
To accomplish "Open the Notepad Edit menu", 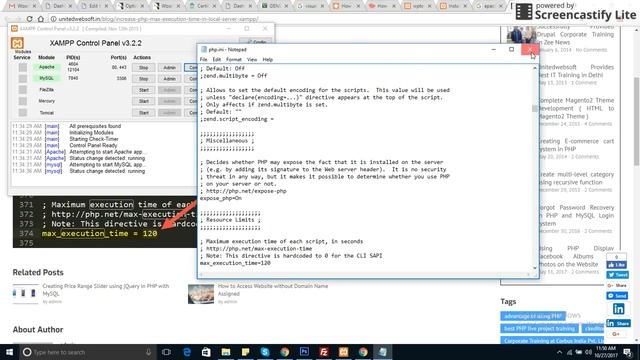I will pyautogui.click(x=217, y=60).
